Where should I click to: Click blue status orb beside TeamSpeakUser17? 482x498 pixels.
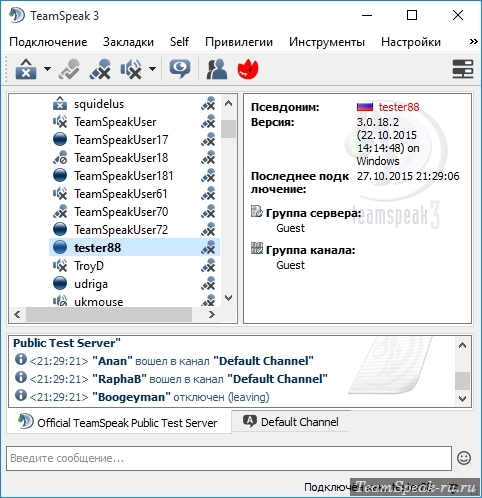60,140
